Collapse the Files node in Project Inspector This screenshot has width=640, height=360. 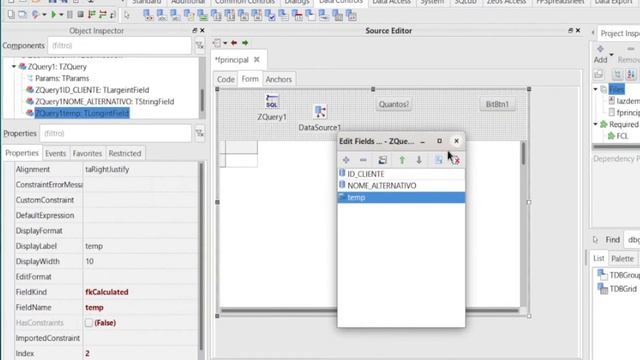pos(596,89)
